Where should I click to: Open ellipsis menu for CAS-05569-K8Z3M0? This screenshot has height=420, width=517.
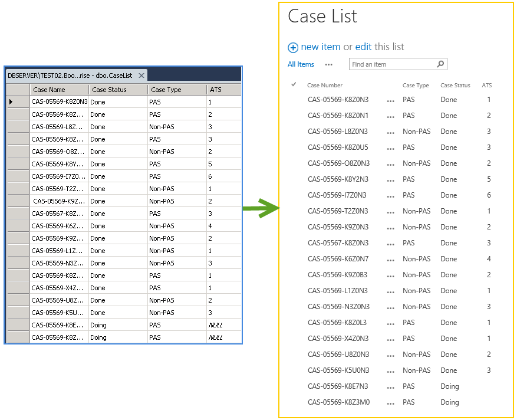click(x=390, y=403)
